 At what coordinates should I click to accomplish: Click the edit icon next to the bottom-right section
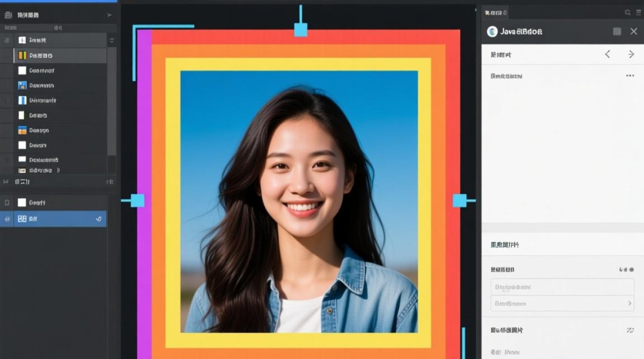click(631, 330)
